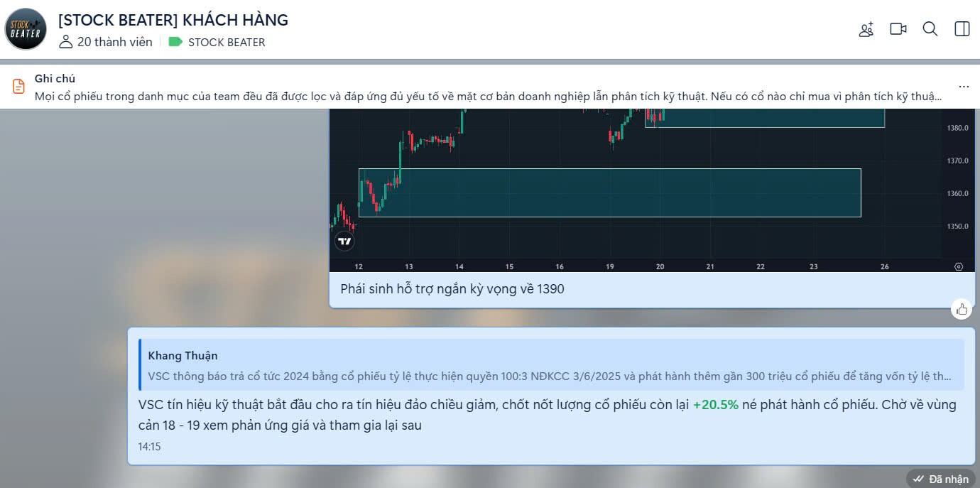Click the group name title
Screen dimensions: 980x488
[x=173, y=20]
